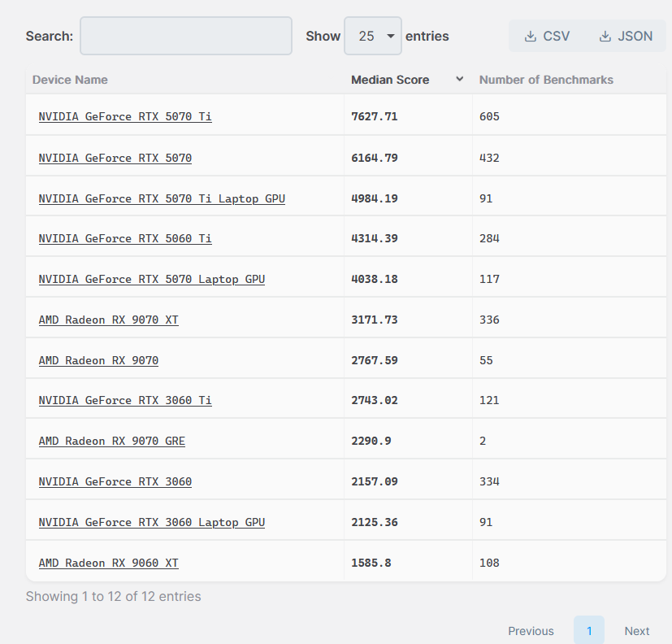The image size is (672, 644).
Task: Sort by the Device Name column header
Action: tap(70, 80)
